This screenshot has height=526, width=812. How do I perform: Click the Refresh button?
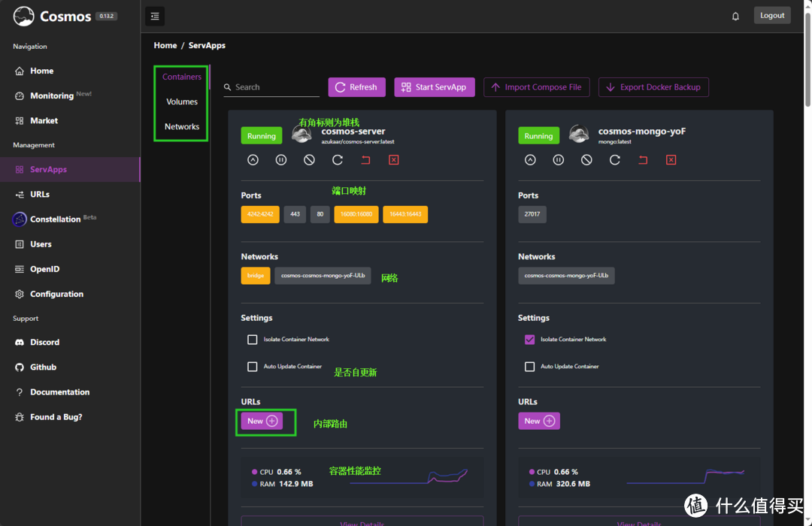(357, 87)
